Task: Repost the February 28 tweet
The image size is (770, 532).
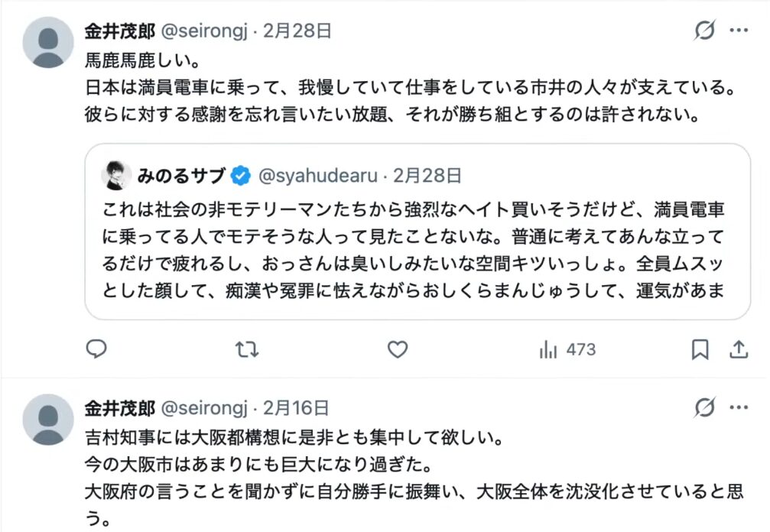Action: click(x=246, y=350)
